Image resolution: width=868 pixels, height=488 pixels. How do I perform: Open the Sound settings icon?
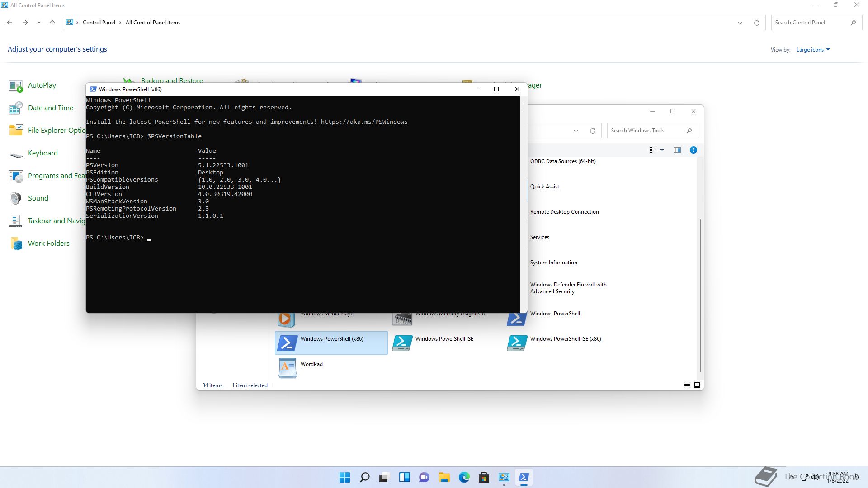(x=16, y=198)
